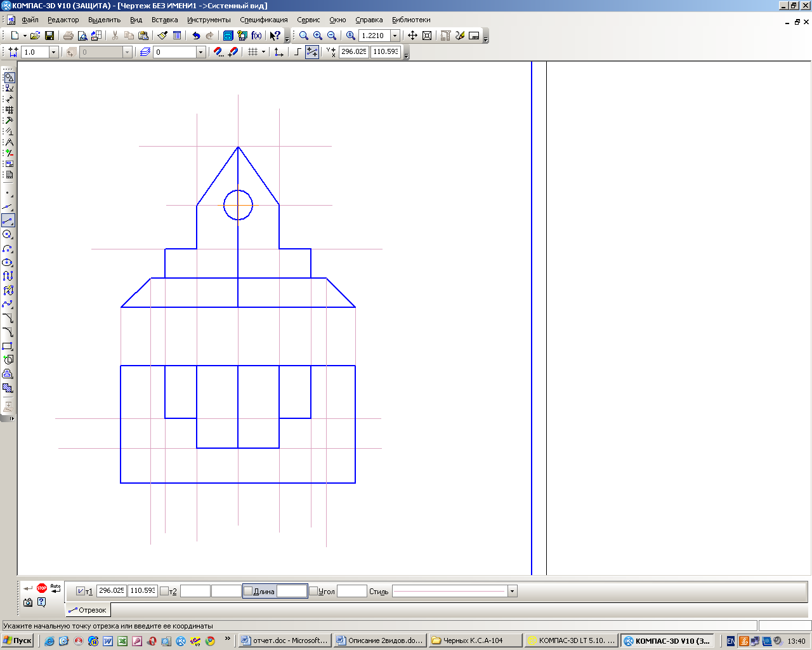Select the Rectangle drawing tool
812x650 pixels.
(x=8, y=347)
